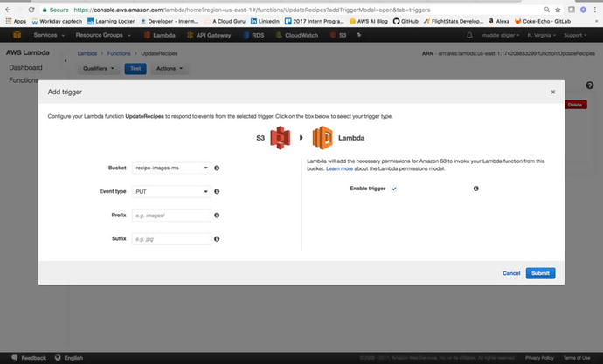This screenshot has height=364, width=603.
Task: Close the Add trigger dialog with X
Action: [x=552, y=92]
